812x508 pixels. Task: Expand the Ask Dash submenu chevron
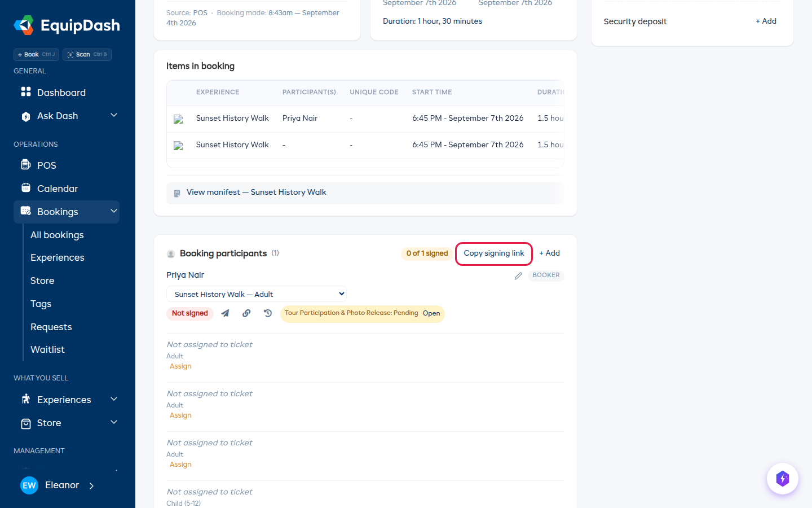[114, 115]
